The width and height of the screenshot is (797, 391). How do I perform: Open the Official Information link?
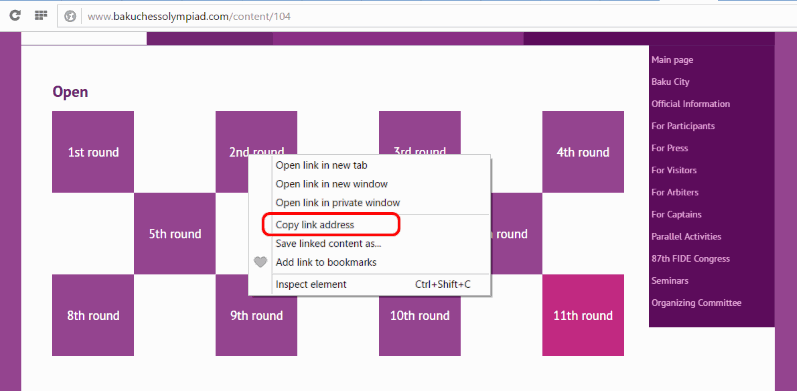[x=690, y=104]
